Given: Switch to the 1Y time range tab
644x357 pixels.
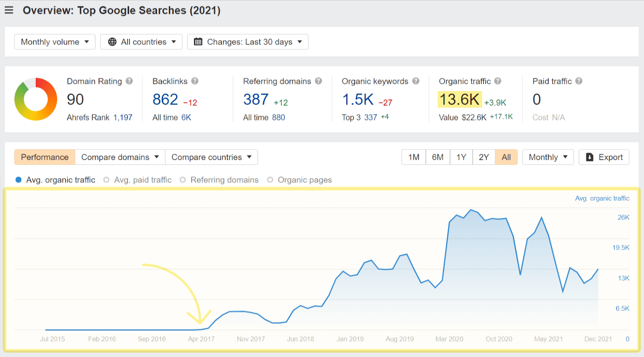Looking at the screenshot, I should pos(461,157).
